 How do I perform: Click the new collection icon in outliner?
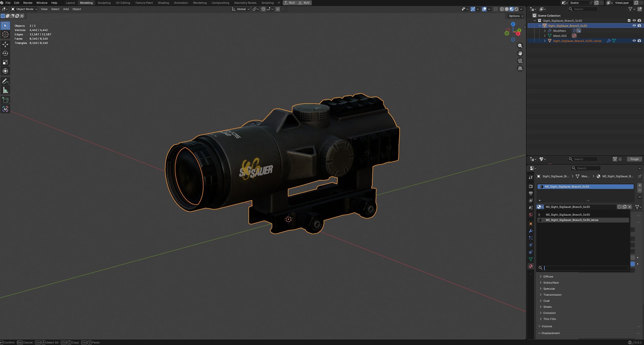tap(639, 9)
